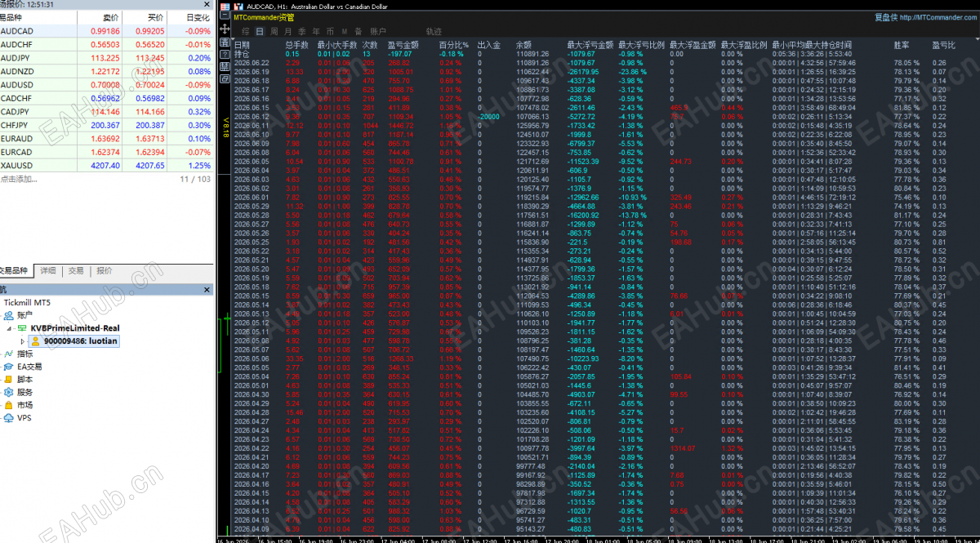Switch to the 详细 tab
980x543 pixels.
pos(48,270)
